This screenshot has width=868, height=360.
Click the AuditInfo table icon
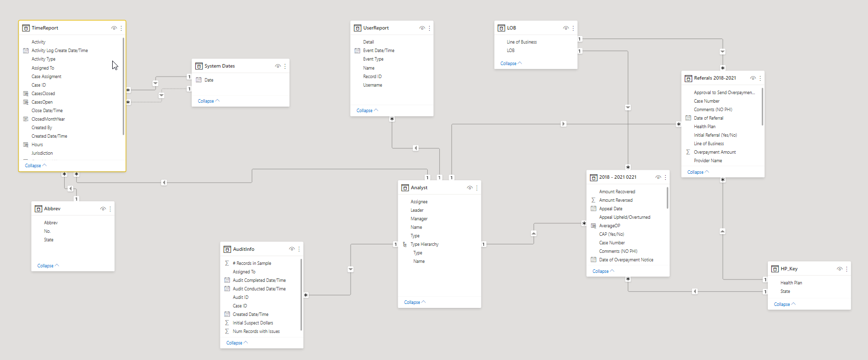click(x=227, y=249)
